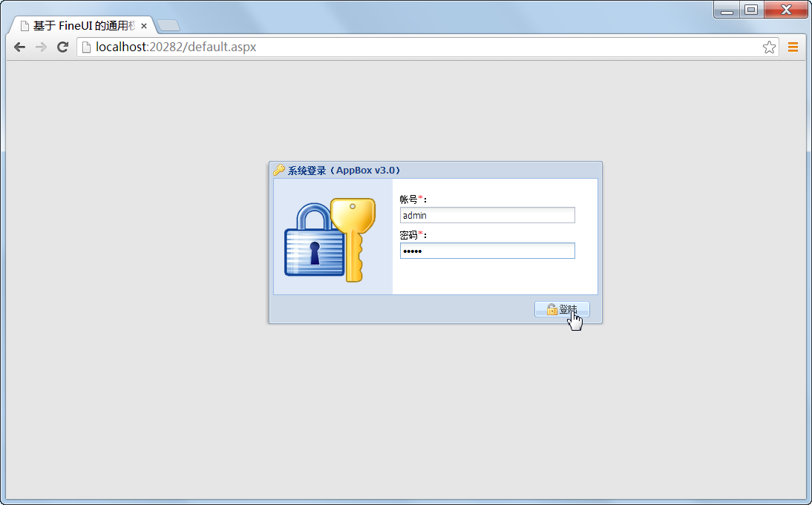Image resolution: width=812 pixels, height=505 pixels.
Task: Open a new browser tab
Action: point(168,25)
